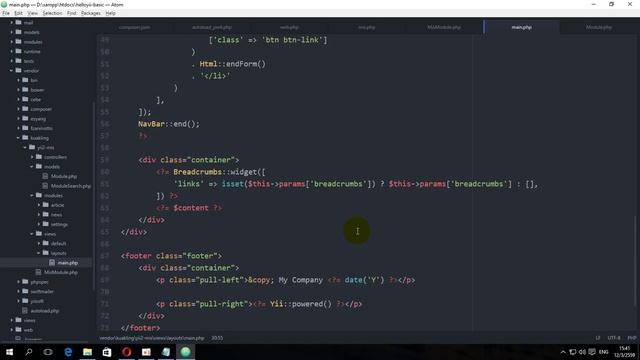The height and width of the screenshot is (360, 640).
Task: Switch to the Module.php tab
Action: (x=599, y=27)
